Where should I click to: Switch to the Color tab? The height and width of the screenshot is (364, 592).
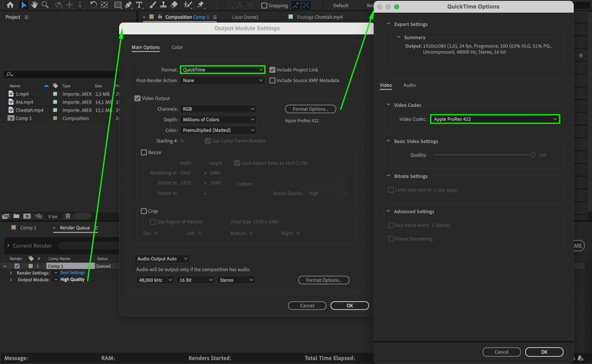[177, 47]
